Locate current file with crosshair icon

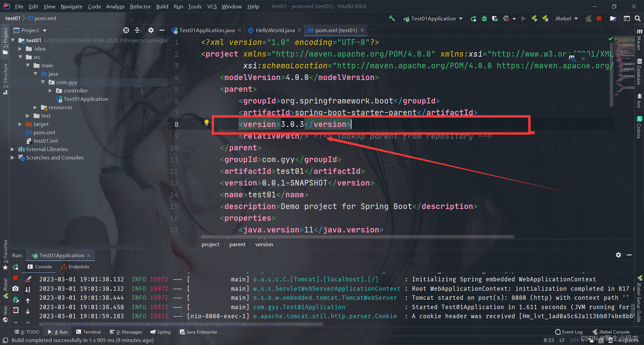click(126, 30)
